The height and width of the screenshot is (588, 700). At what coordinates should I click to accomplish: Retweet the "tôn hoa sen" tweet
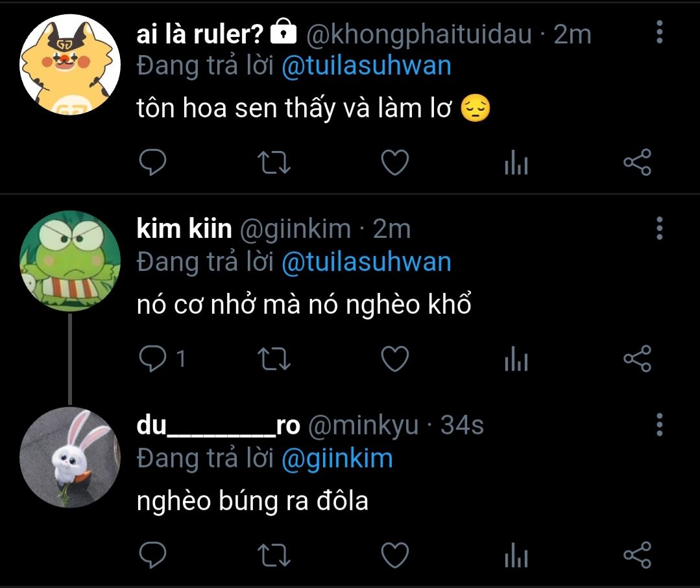[x=274, y=163]
